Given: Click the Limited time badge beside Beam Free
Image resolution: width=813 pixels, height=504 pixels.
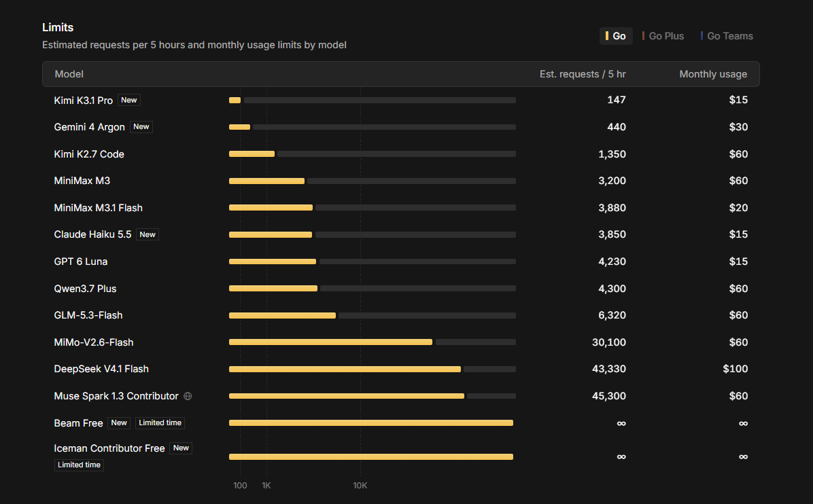Looking at the screenshot, I should click(160, 422).
